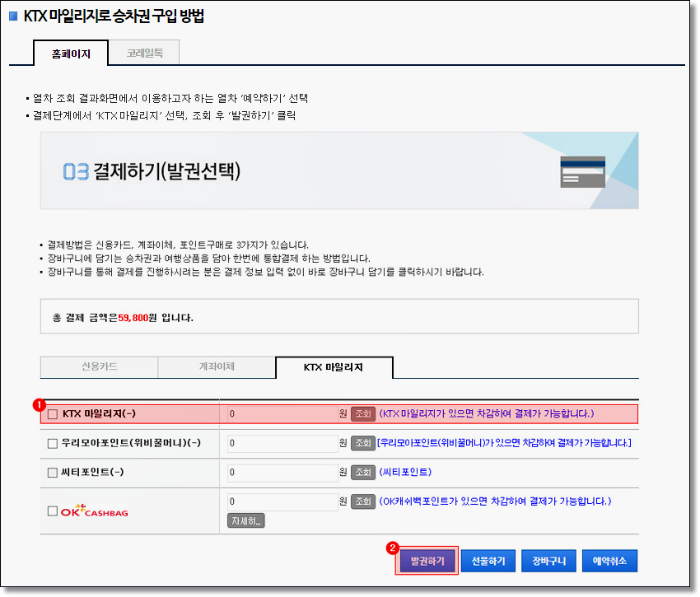700x597 pixels.
Task: Select the 신용카드 payment tab
Action: 99,367
